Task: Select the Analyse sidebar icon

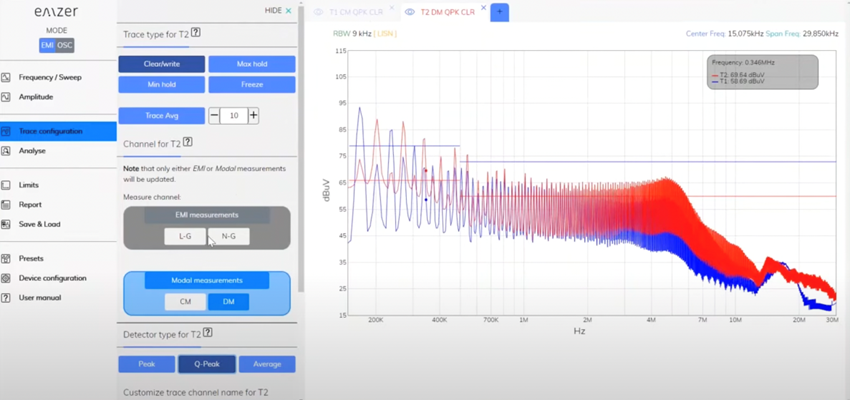Action: [6, 151]
